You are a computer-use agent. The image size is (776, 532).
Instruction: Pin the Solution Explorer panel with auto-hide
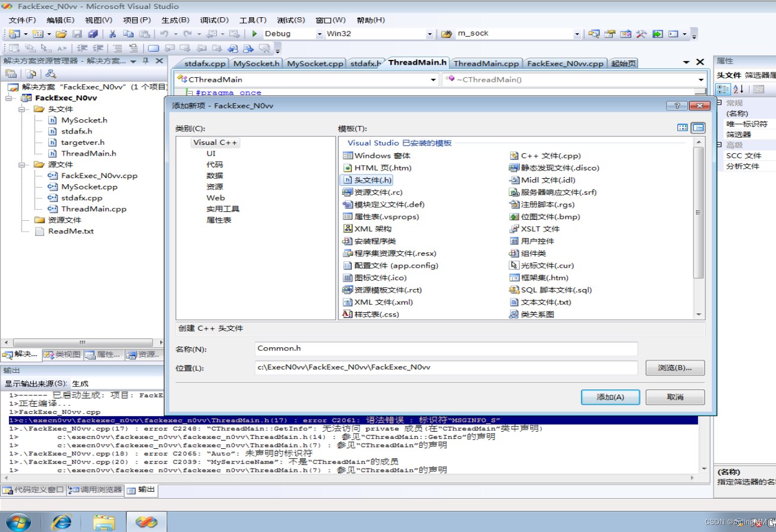pos(146,61)
